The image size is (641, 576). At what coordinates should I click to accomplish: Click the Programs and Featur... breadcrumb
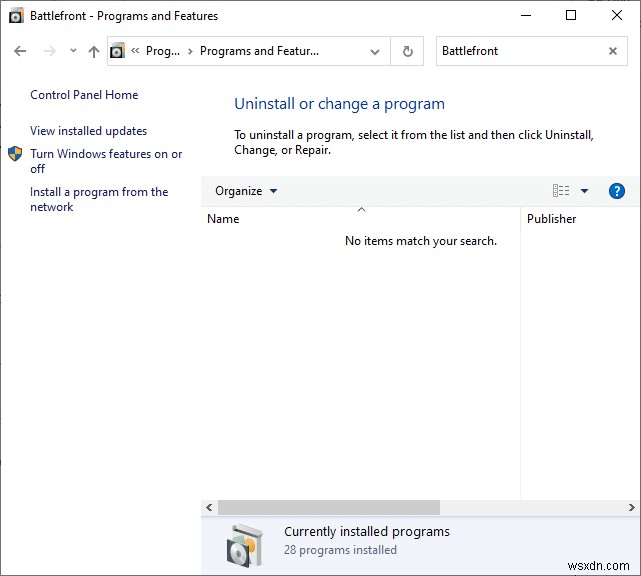tap(259, 51)
